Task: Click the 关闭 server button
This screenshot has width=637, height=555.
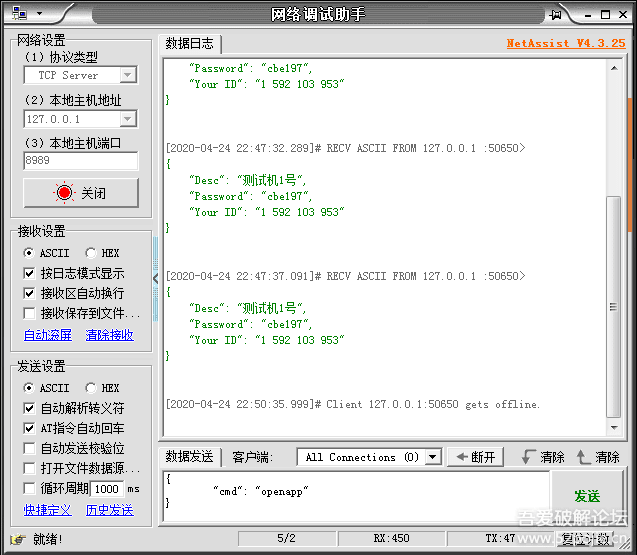Action: point(81,193)
